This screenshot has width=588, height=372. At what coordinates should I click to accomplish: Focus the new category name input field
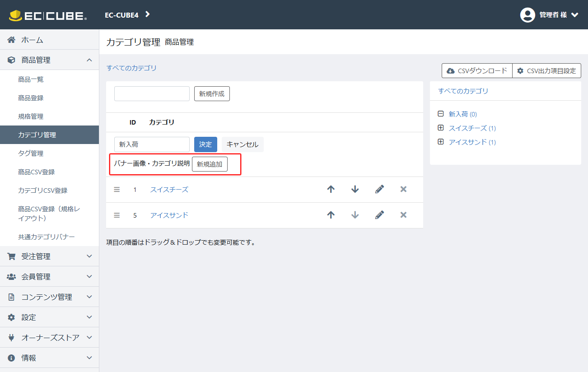pos(152,94)
